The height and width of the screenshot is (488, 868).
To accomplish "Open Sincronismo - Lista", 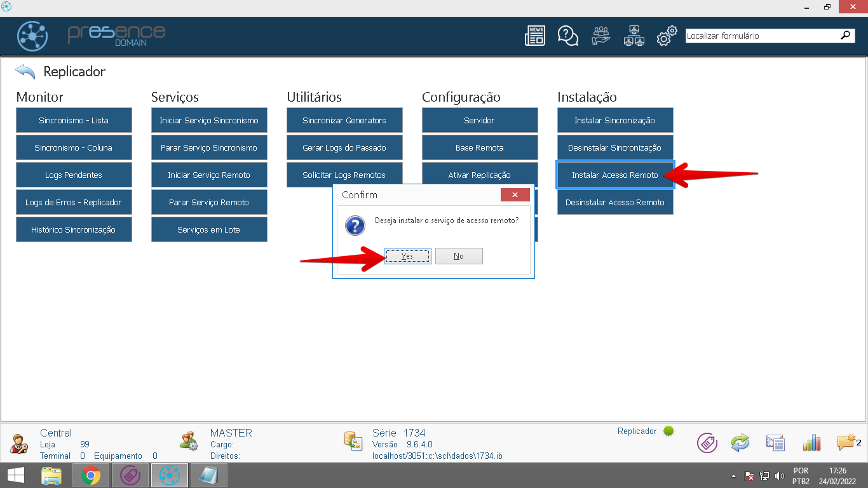I will [74, 120].
